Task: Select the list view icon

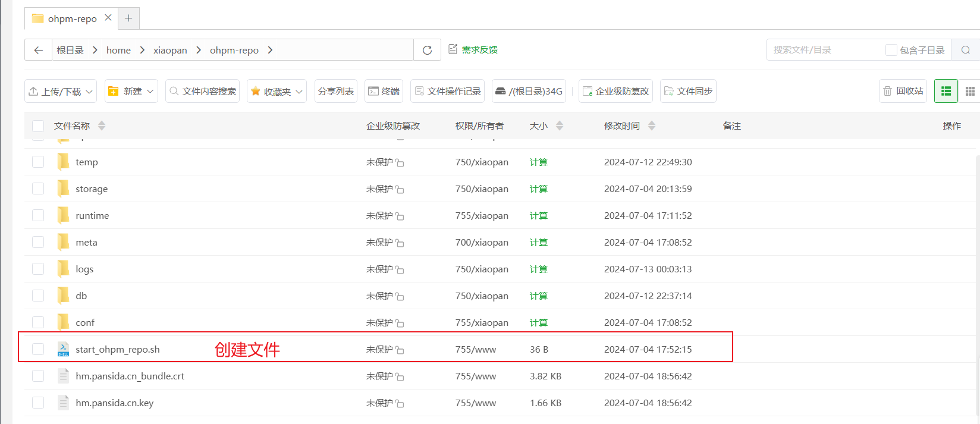Action: coord(946,91)
